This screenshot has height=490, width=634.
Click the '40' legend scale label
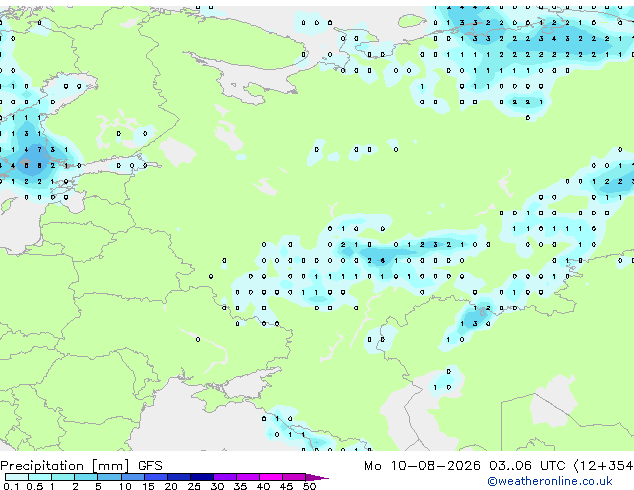click(x=263, y=486)
